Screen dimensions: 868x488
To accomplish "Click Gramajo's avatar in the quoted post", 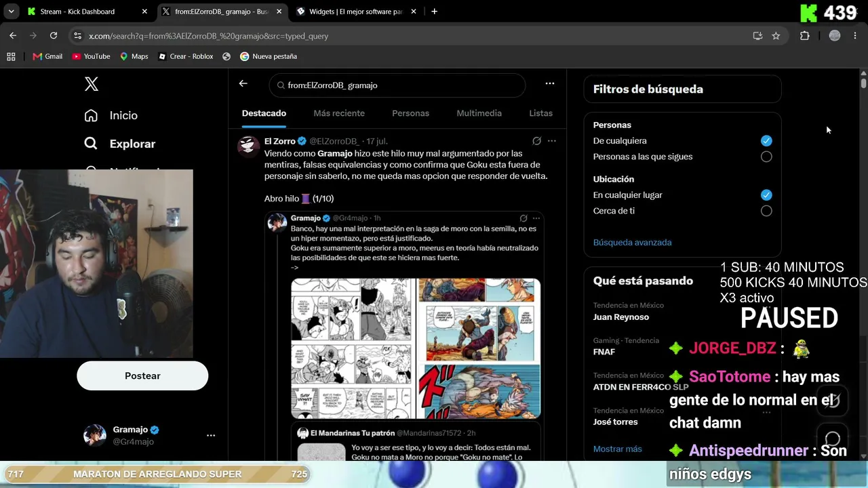I will (x=277, y=222).
